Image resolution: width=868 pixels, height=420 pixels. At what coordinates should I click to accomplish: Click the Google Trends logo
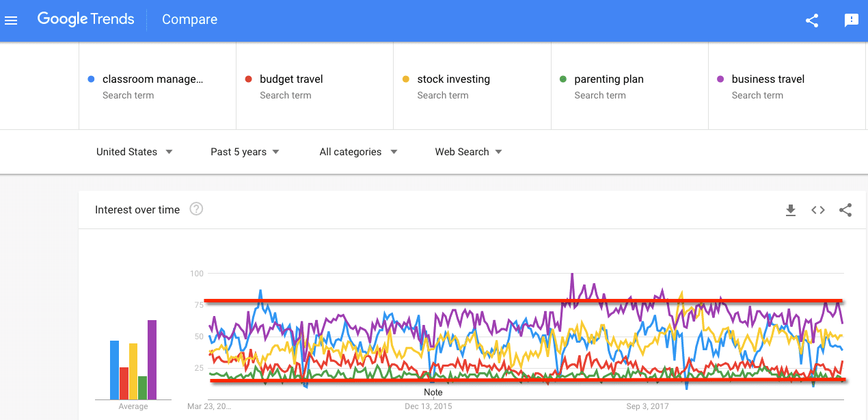(85, 19)
